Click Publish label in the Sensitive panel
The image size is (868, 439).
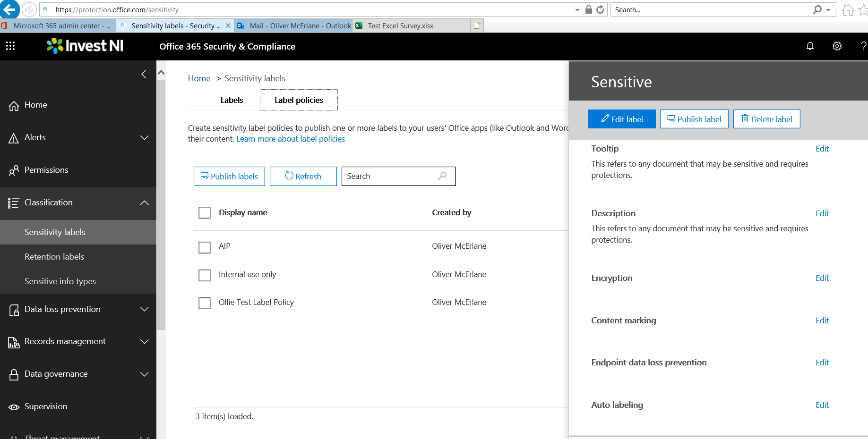click(694, 119)
